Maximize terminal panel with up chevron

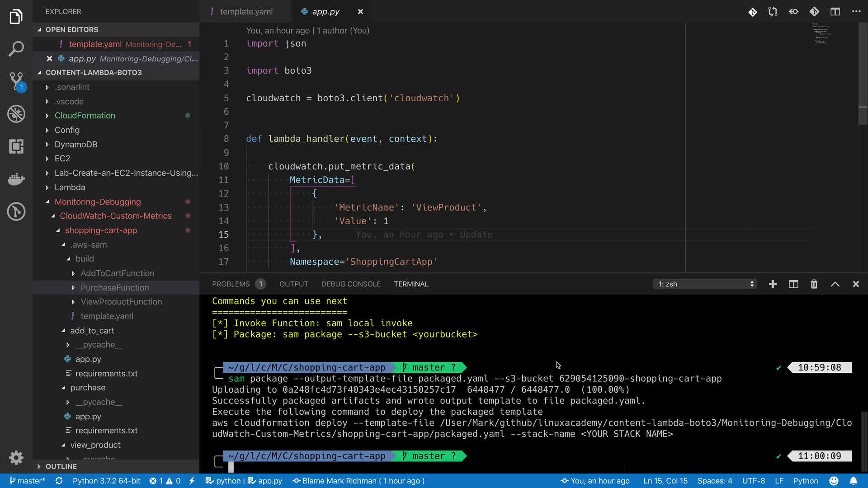point(835,284)
